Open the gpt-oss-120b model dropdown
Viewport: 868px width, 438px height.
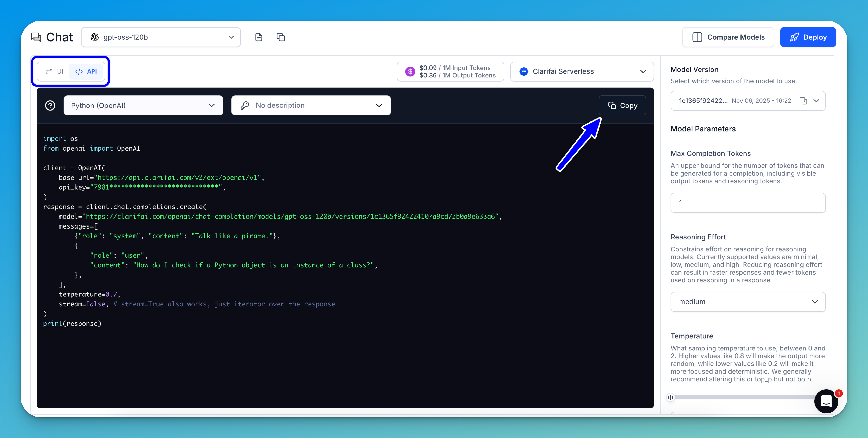(161, 37)
